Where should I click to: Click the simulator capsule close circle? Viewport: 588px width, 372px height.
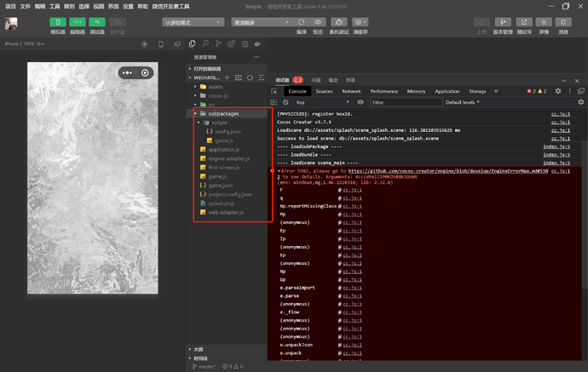click(145, 72)
